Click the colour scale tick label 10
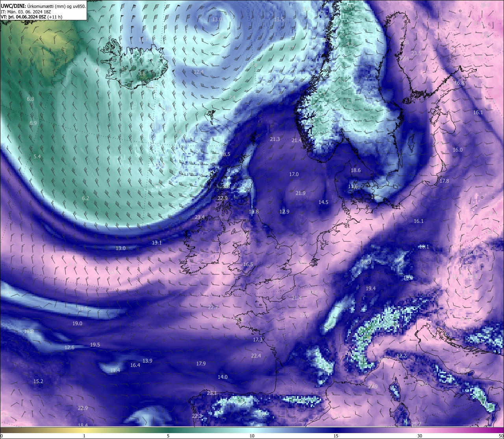Screen dimensions: 504x439 252,436
